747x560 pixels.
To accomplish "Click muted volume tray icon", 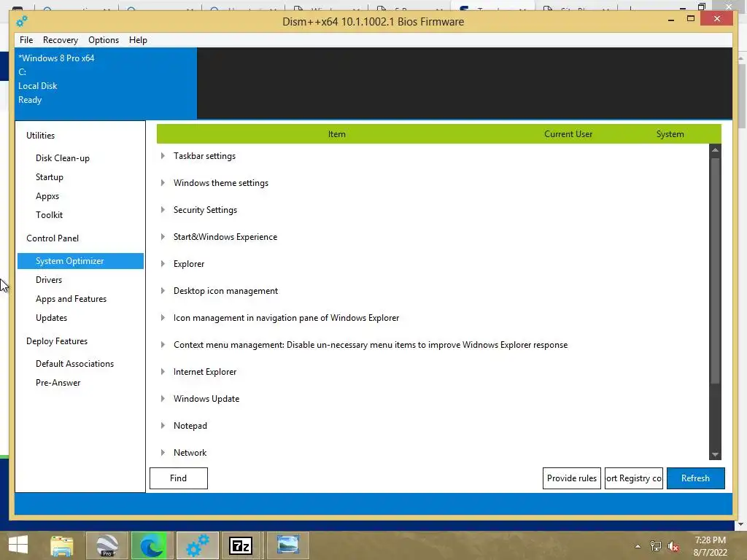I will 673,546.
